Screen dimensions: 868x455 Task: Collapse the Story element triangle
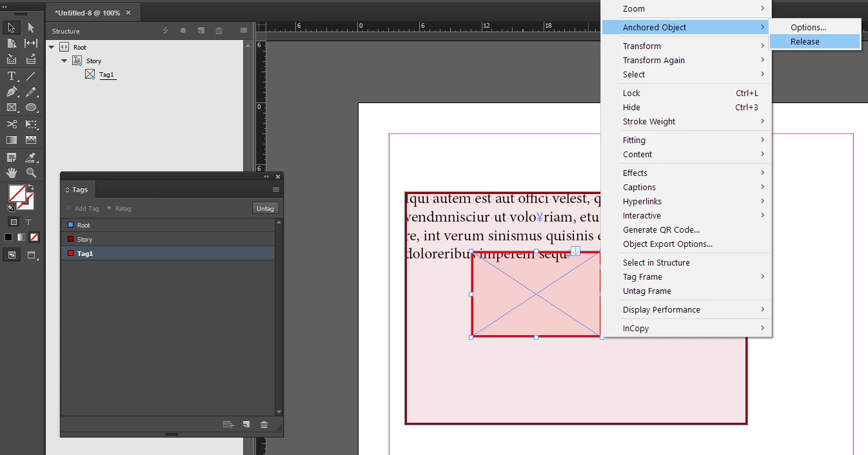pos(64,61)
